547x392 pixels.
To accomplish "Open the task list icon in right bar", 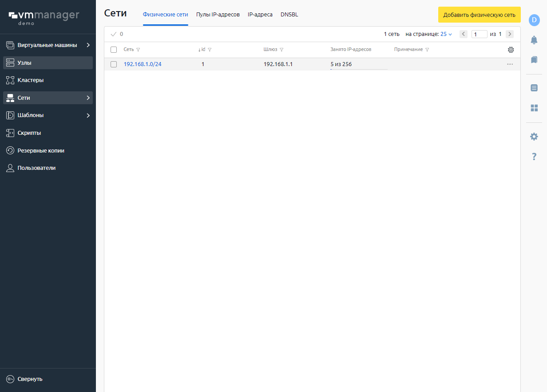I will (534, 88).
